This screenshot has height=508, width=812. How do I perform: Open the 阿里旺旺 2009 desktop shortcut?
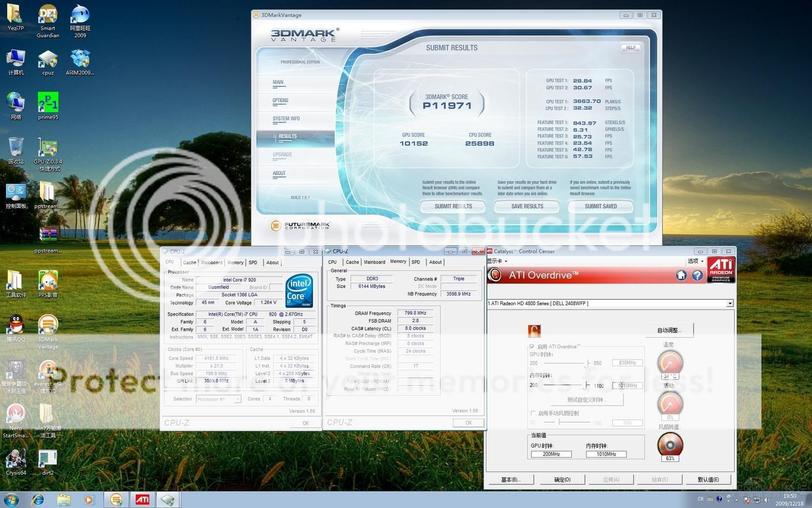80,21
